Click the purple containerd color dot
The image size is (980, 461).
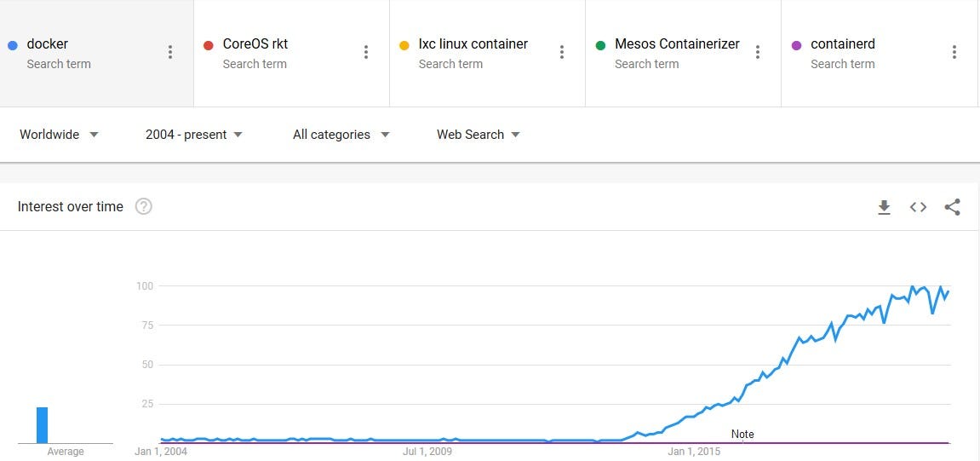(797, 45)
